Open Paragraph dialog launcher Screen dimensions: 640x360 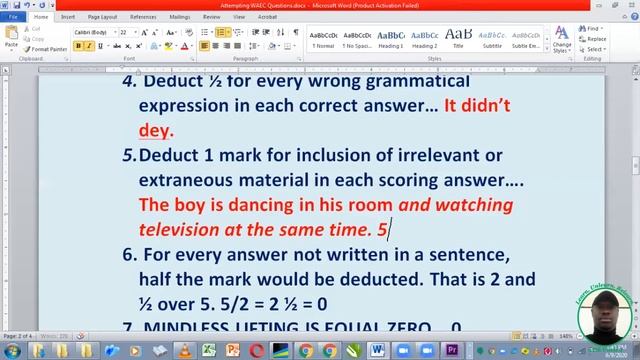pos(299,59)
